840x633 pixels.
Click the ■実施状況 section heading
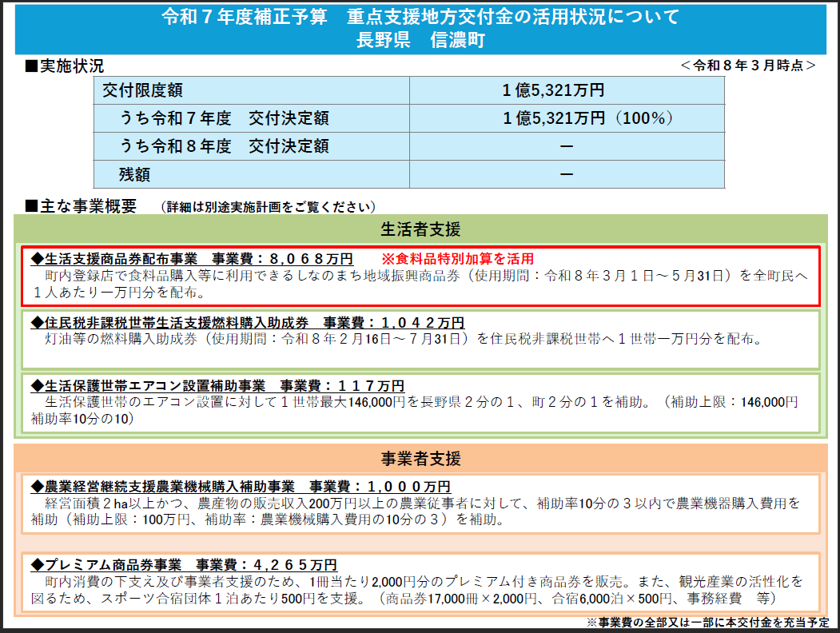[65, 66]
